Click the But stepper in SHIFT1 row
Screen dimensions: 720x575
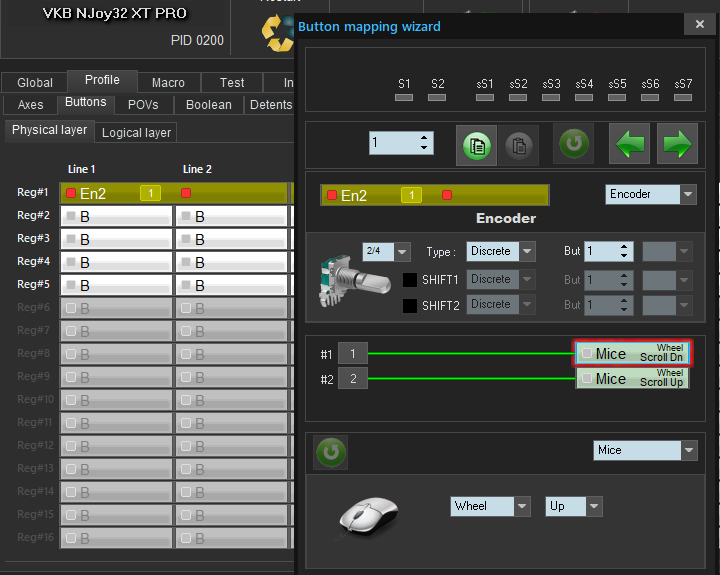[608, 280]
